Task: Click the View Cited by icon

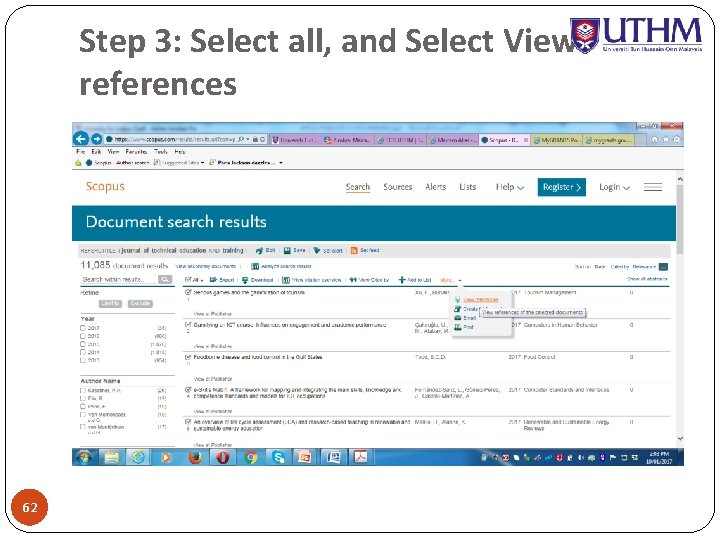Action: [x=353, y=280]
